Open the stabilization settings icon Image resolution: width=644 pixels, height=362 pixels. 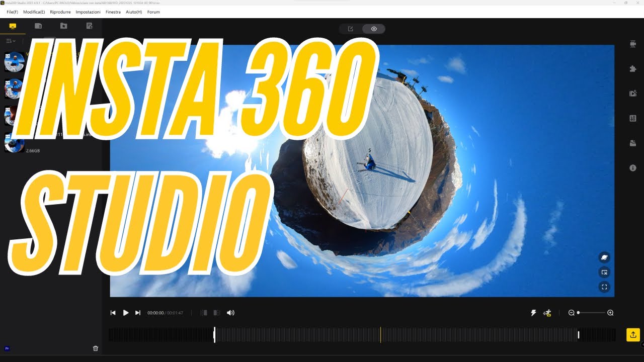633,44
